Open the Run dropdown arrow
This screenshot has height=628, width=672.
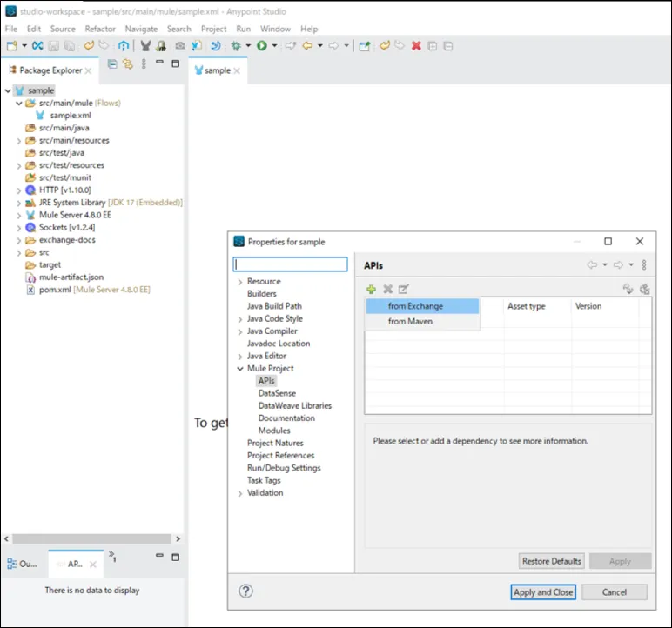tap(275, 46)
